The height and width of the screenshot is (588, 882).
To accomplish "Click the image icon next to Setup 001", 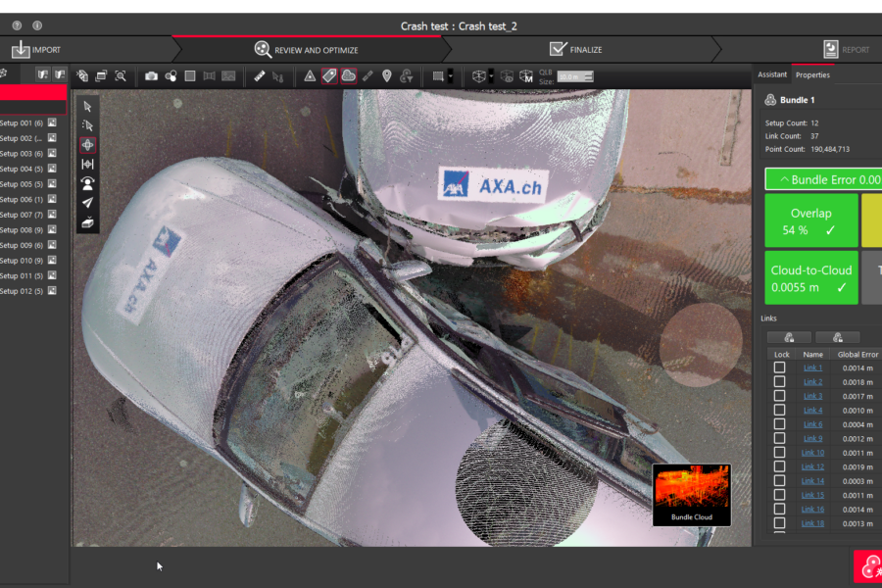I will (x=52, y=122).
